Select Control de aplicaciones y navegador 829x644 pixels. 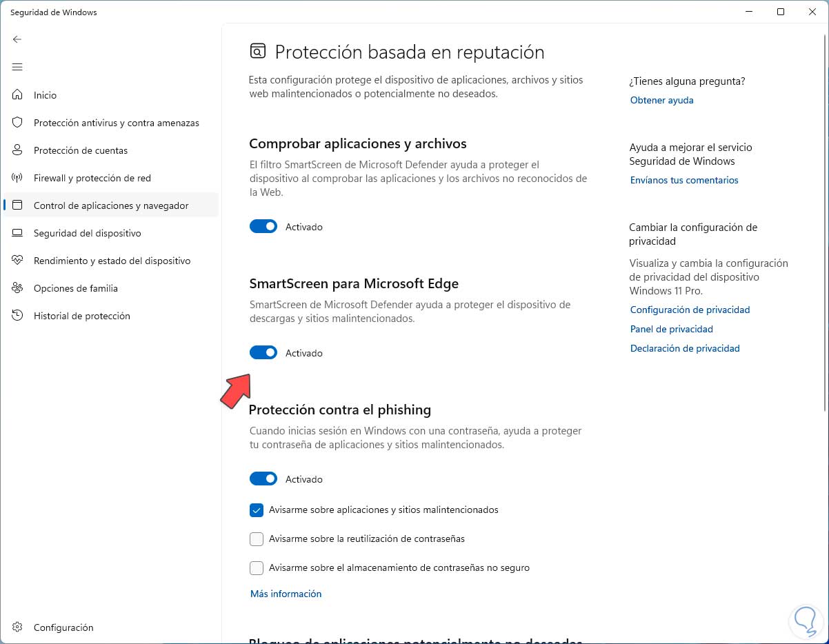point(110,205)
